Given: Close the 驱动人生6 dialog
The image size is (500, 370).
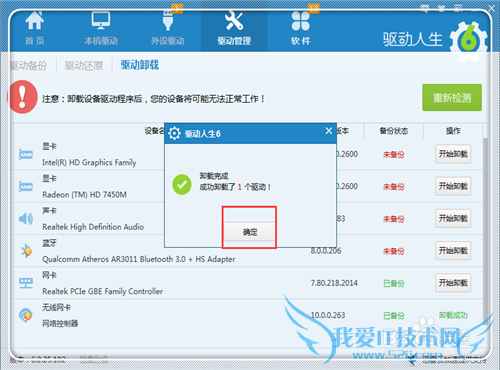Looking at the screenshot, I should [329, 131].
